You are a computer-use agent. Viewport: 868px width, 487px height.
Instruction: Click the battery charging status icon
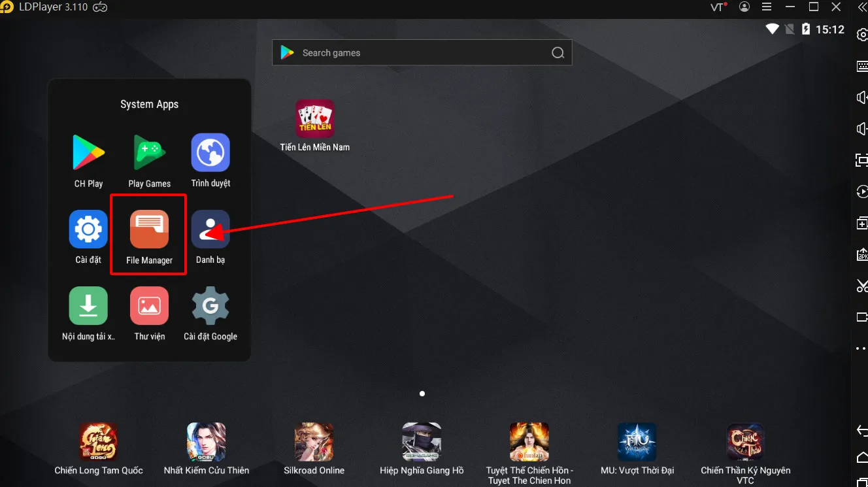(806, 29)
